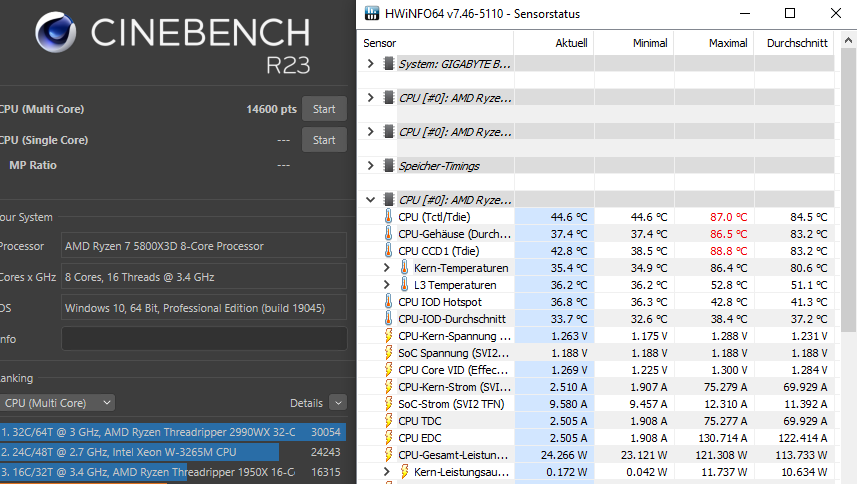Open the Details dropdown arrow in ranking
The image size is (857, 484).
point(338,403)
